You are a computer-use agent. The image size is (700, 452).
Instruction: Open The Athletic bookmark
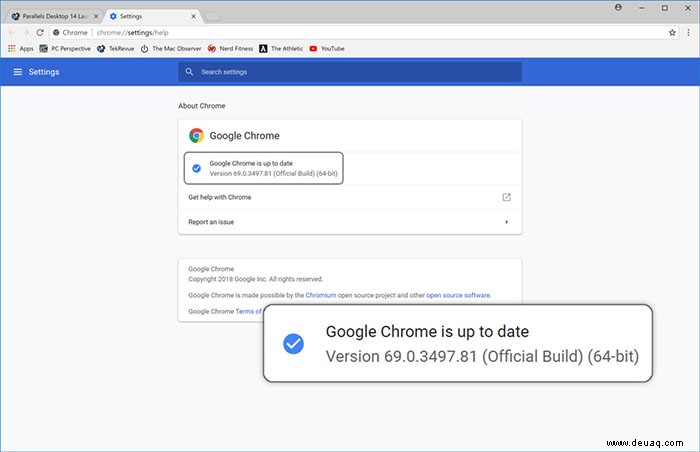coord(281,49)
